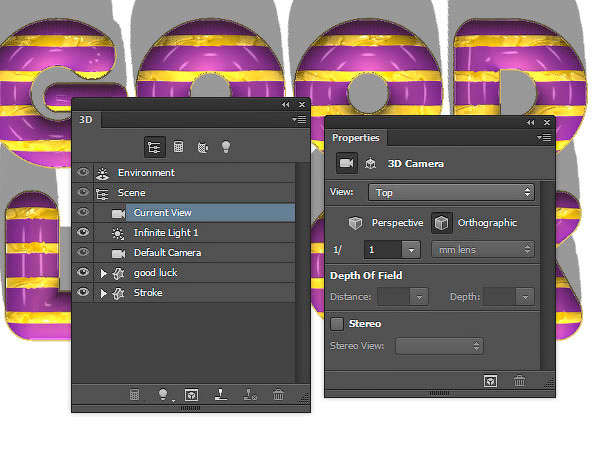Expand the good luck tree item
Viewport: 600px width, 450px height.
point(103,273)
